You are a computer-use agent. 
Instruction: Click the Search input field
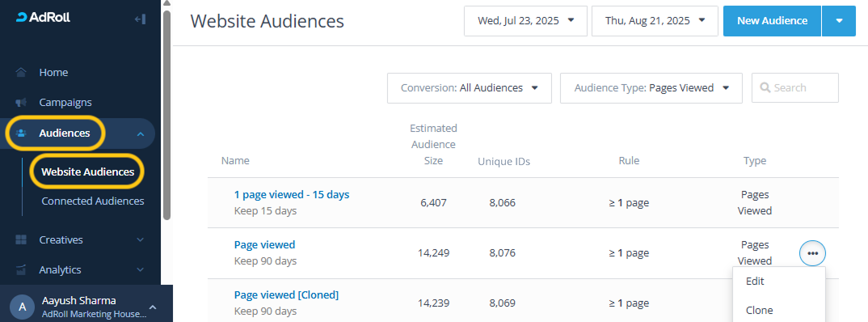(795, 87)
